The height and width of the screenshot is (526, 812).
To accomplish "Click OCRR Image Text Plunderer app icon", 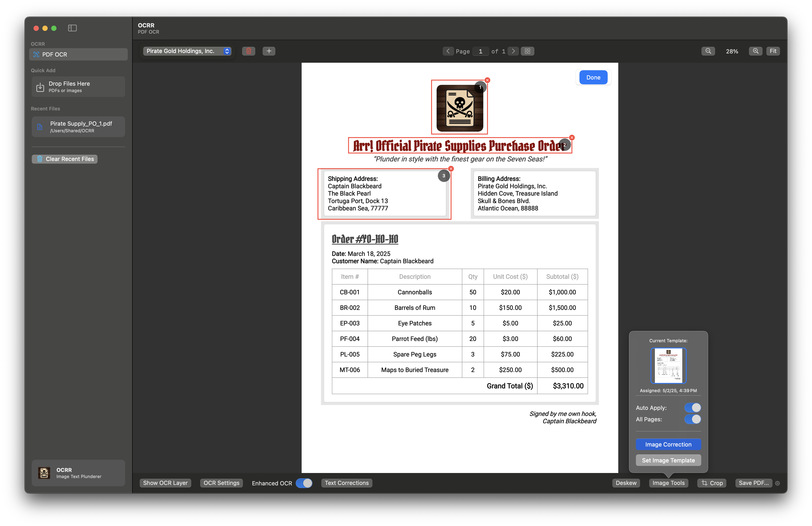I will [x=44, y=473].
